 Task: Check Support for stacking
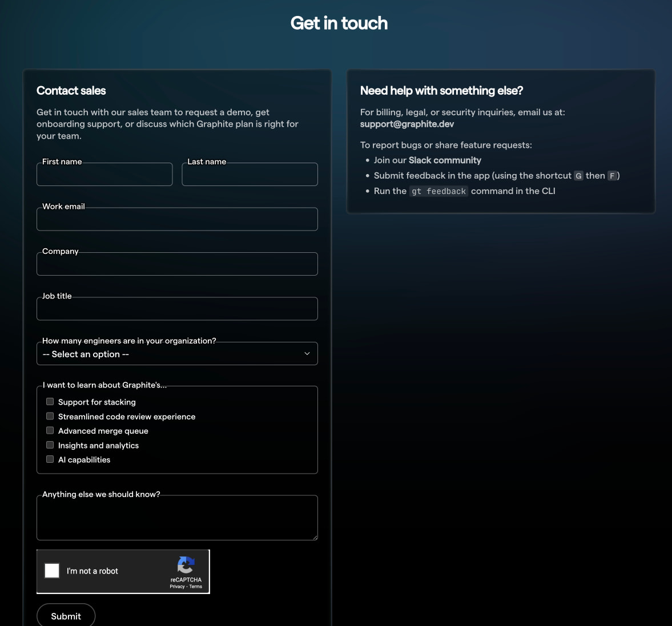click(50, 402)
